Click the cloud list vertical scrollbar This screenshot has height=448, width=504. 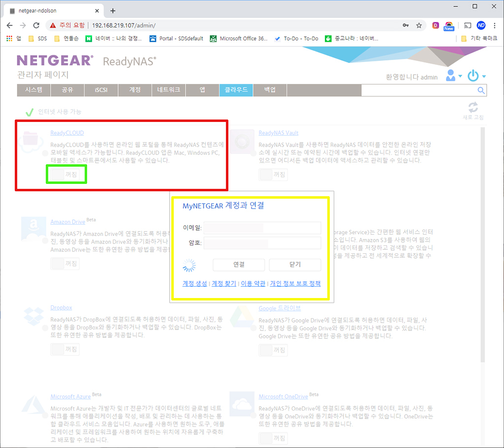[x=482, y=245]
